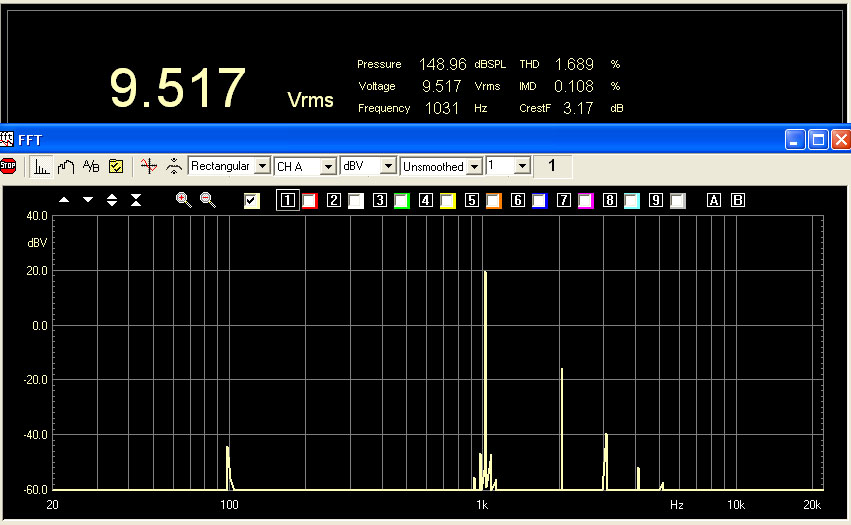The width and height of the screenshot is (851, 525).
Task: Toggle the red crosshair cursor tool
Action: point(149,166)
